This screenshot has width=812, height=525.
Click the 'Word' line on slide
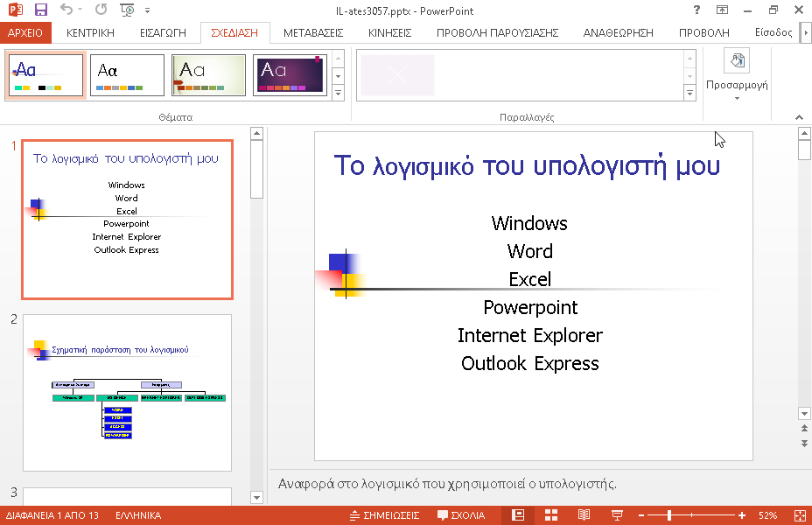point(529,251)
